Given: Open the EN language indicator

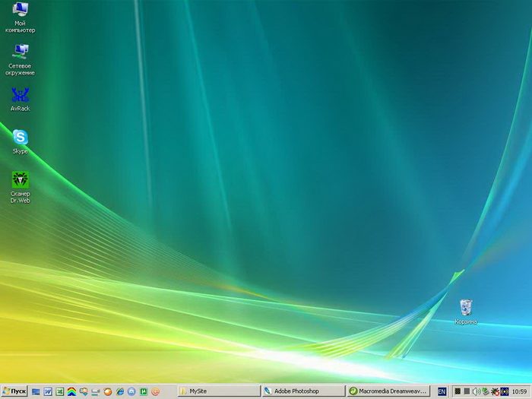Looking at the screenshot, I should pos(442,391).
